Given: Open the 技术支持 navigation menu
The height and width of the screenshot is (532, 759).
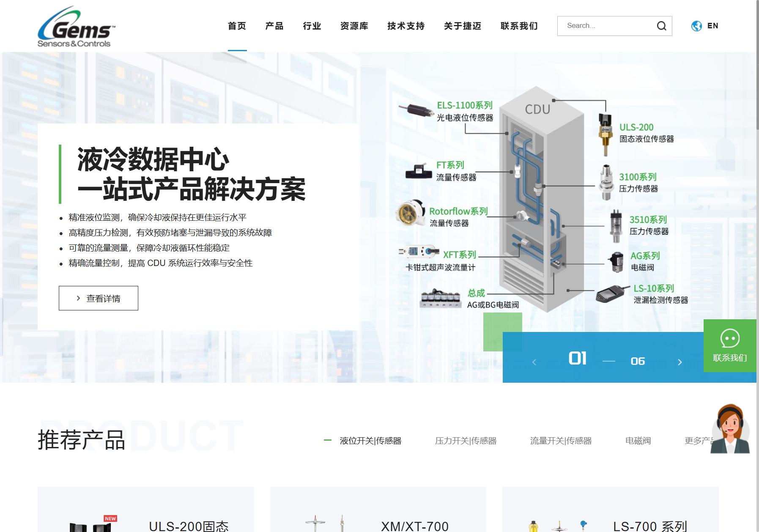Looking at the screenshot, I should tap(406, 26).
